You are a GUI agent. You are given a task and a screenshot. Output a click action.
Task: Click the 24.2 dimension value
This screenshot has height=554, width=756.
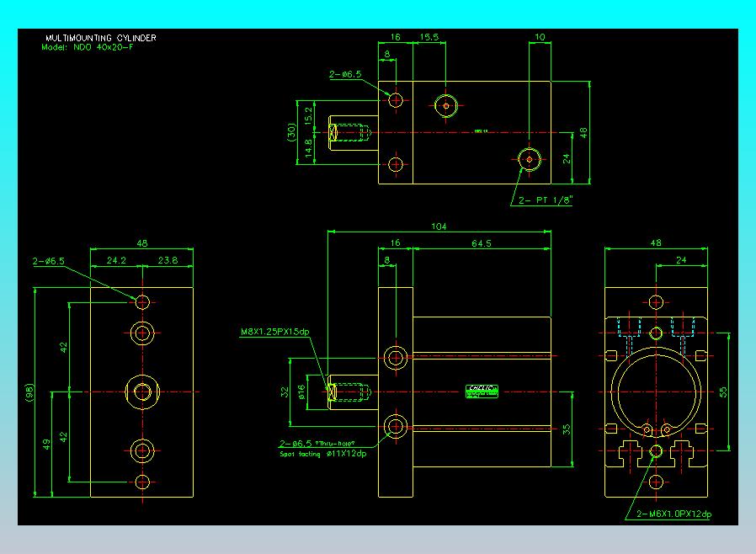tap(116, 260)
